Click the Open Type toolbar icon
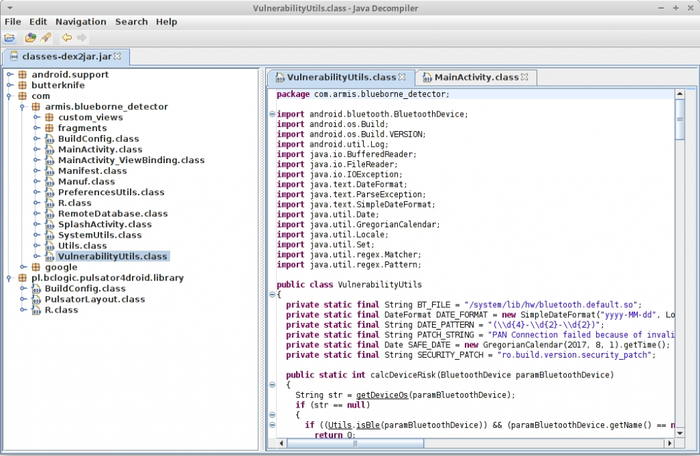The height and width of the screenshot is (456, 700). 30,37
